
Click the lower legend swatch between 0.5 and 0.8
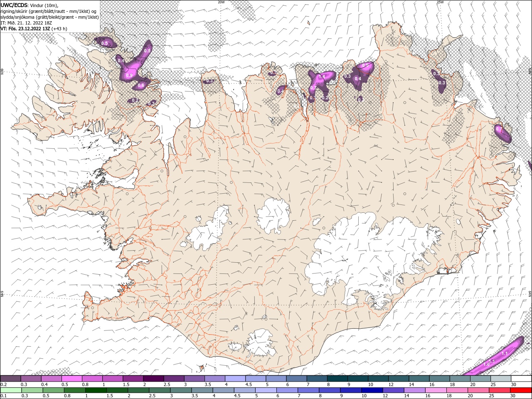[x=54, y=390]
